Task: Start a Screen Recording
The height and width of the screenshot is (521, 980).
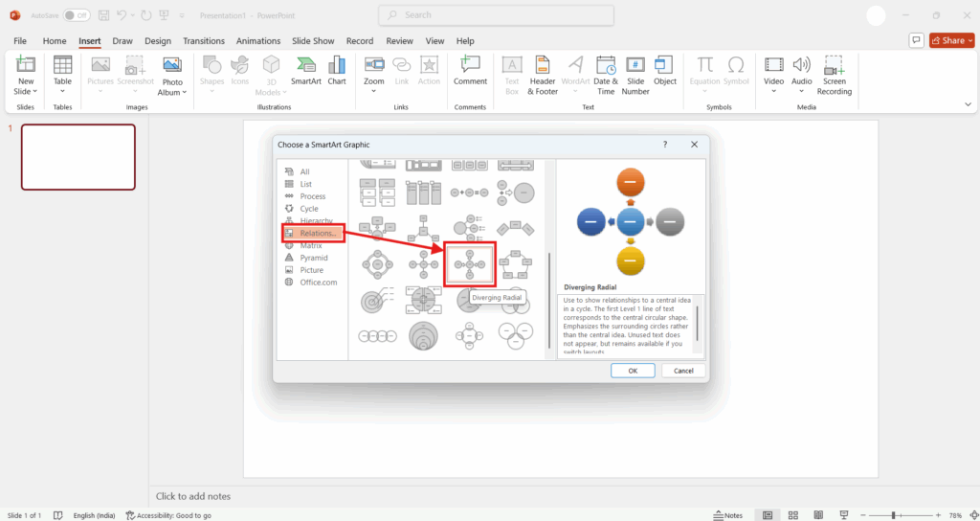Action: (x=834, y=75)
